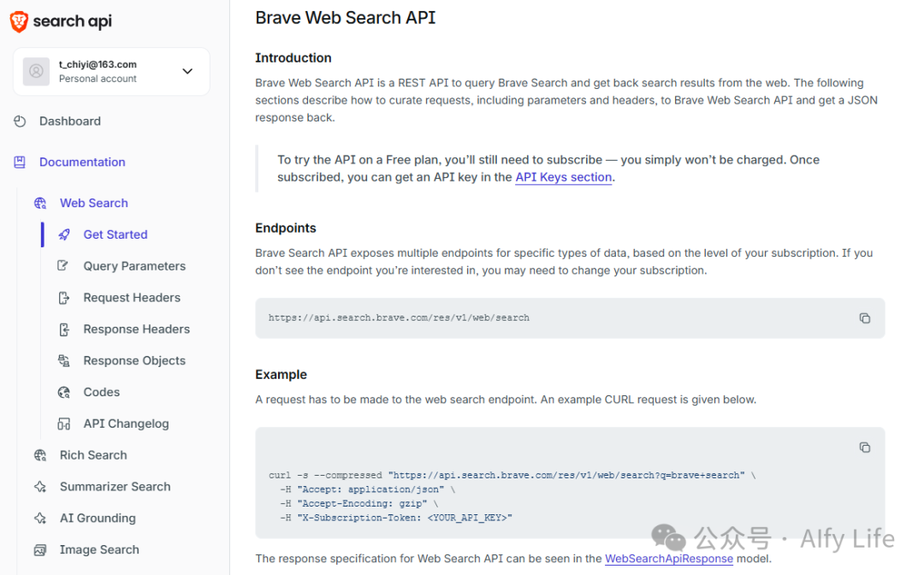Follow the API Keys section link

pyautogui.click(x=563, y=177)
